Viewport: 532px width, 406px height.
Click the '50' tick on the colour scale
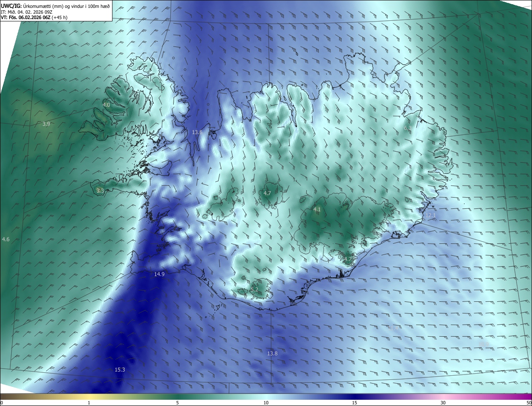pyautogui.click(x=529, y=403)
